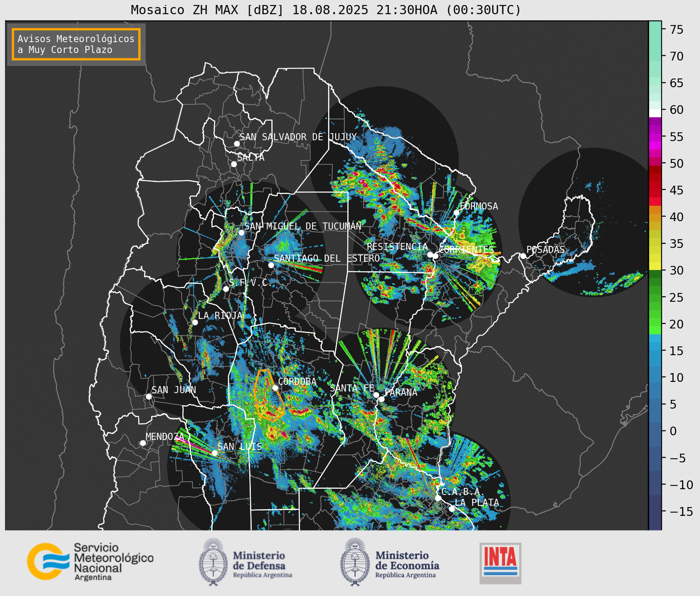
Task: Click the SAN LUIS city label
Action: (x=240, y=447)
